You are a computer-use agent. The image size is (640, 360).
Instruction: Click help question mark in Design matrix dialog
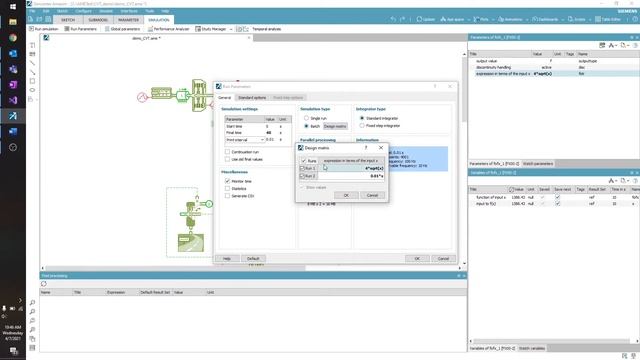click(x=366, y=148)
